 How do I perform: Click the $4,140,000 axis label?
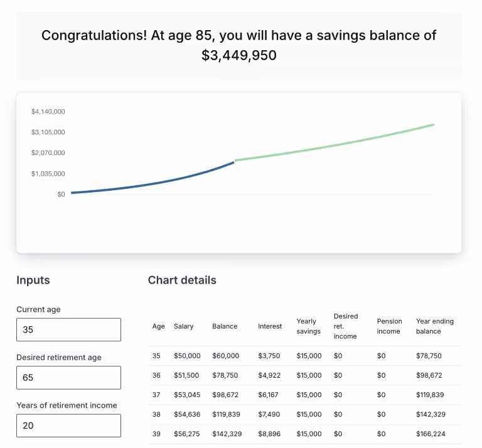[48, 112]
